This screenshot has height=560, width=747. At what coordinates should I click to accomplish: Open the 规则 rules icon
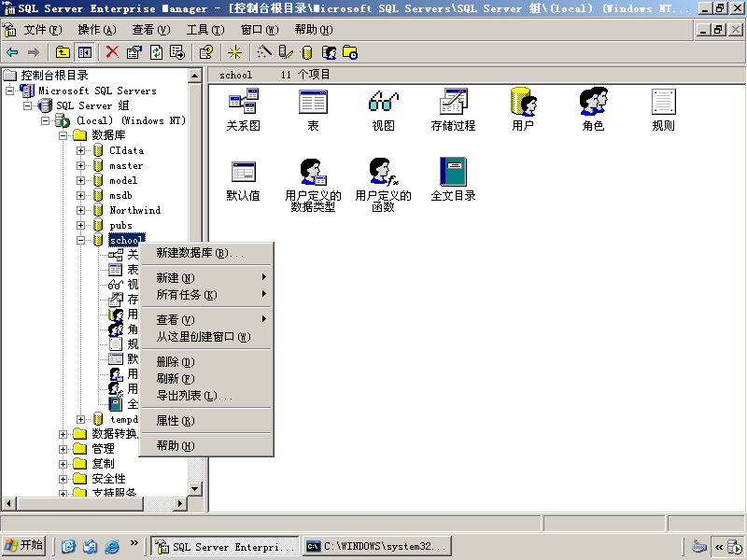pos(663,109)
